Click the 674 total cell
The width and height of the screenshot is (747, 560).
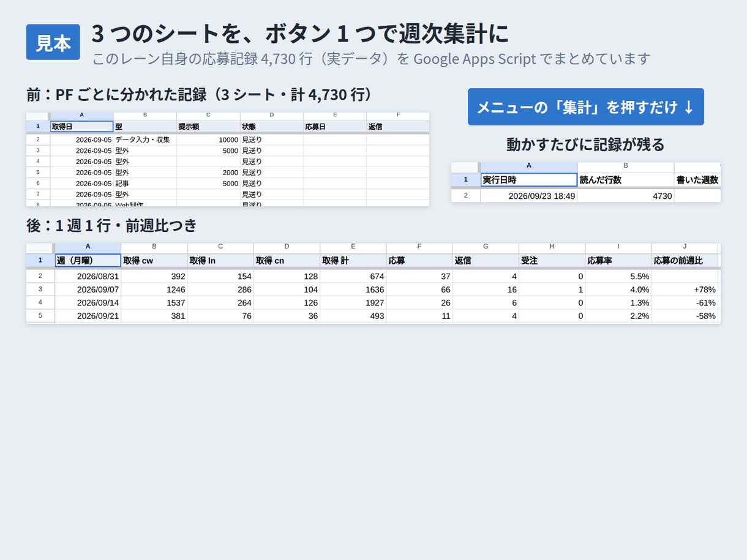click(353, 277)
